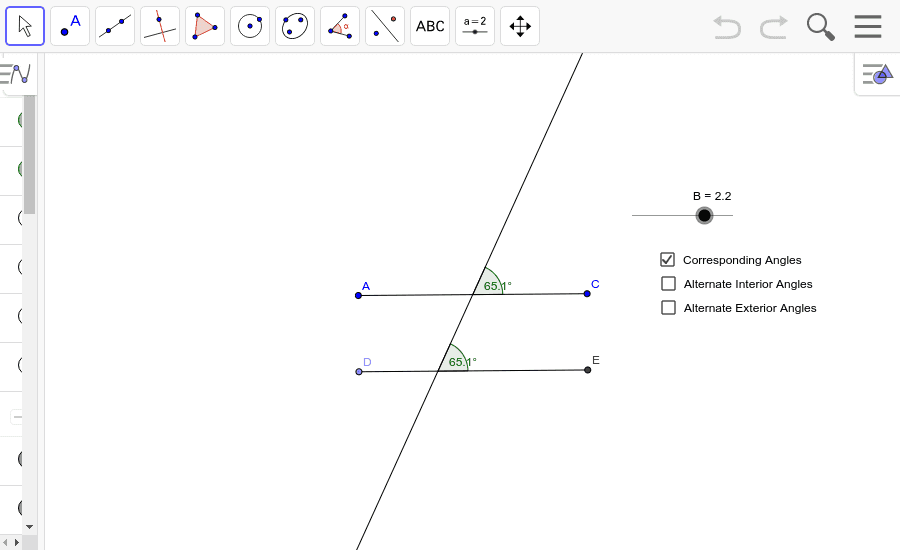The height and width of the screenshot is (550, 900).
Task: Select the Slider a=2 tool
Action: click(475, 26)
